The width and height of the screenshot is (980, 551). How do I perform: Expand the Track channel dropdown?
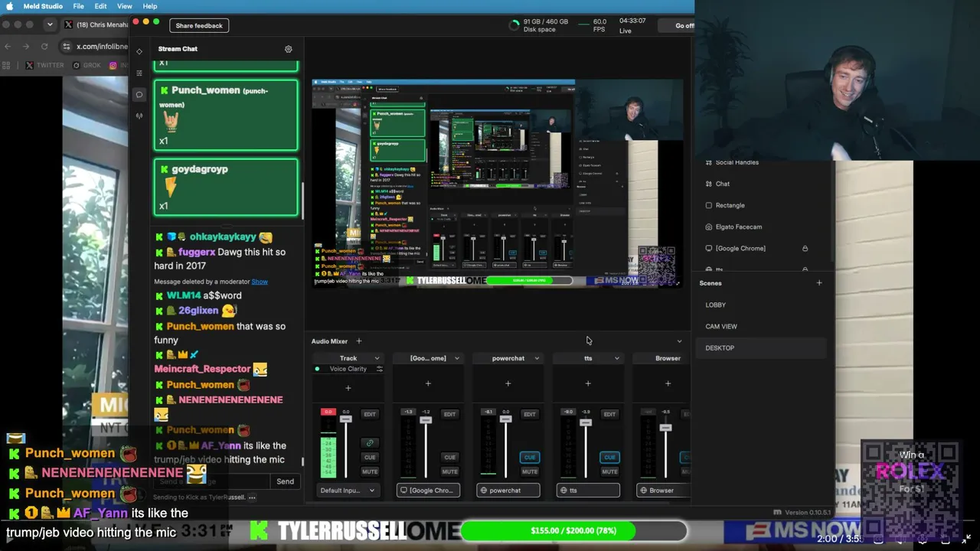(x=377, y=358)
